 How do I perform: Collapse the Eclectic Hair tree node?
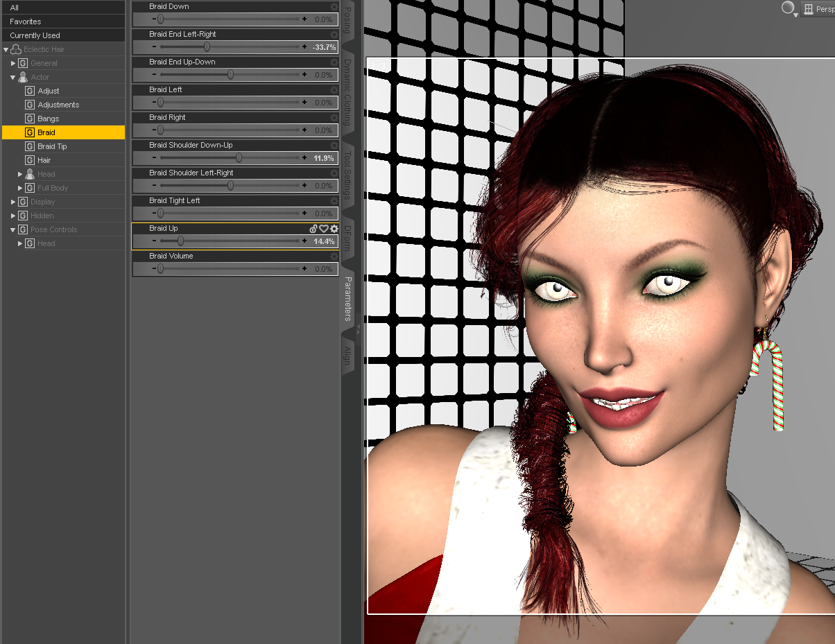6,49
